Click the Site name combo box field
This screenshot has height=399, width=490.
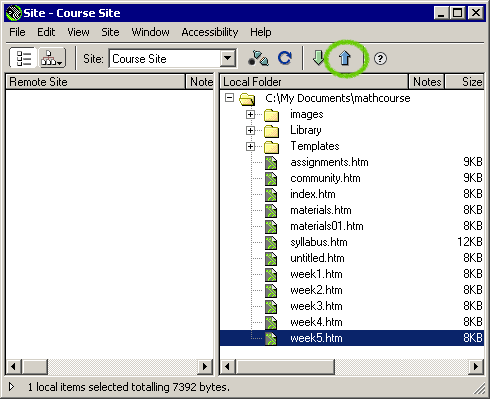[172, 58]
